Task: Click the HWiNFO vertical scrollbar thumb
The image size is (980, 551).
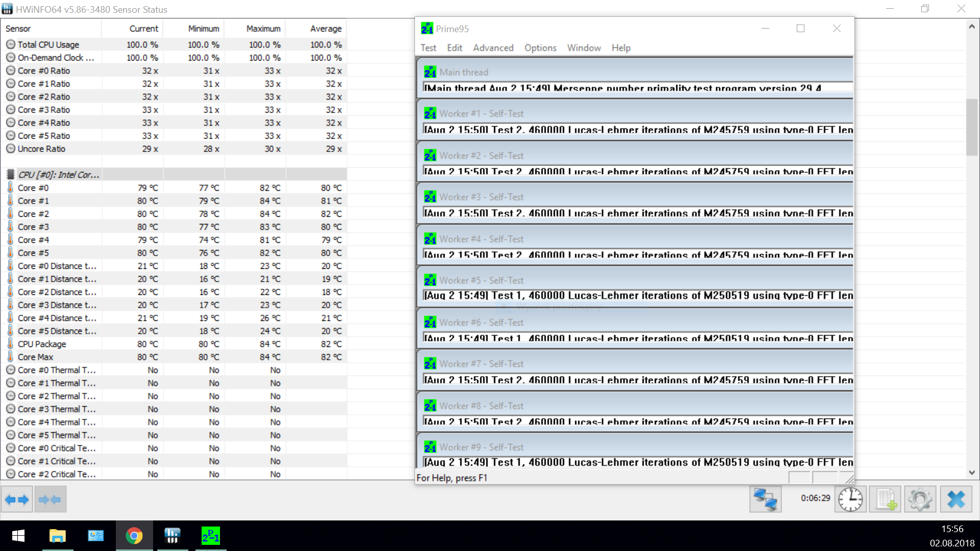Action: coord(971,128)
